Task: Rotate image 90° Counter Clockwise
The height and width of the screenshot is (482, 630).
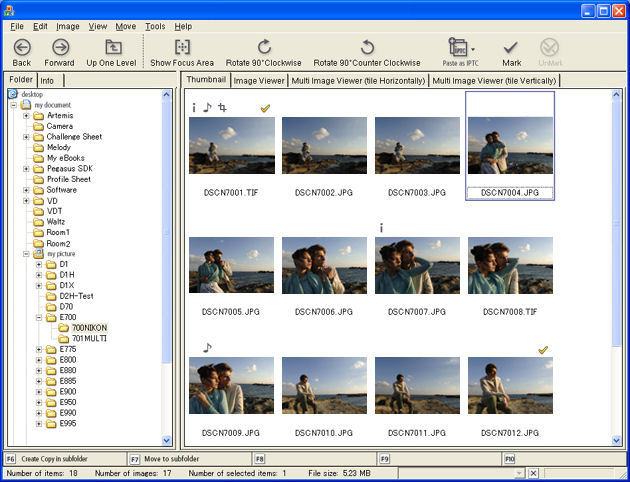Action: click(x=367, y=47)
